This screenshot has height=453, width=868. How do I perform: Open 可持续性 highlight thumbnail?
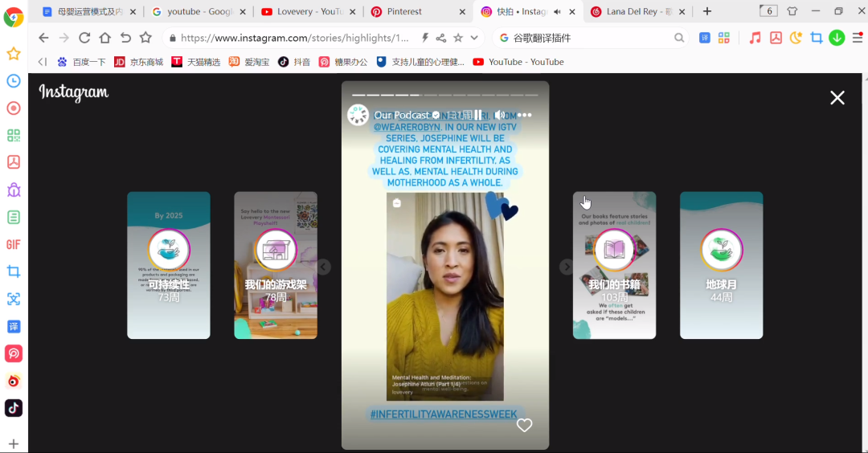coord(169,266)
